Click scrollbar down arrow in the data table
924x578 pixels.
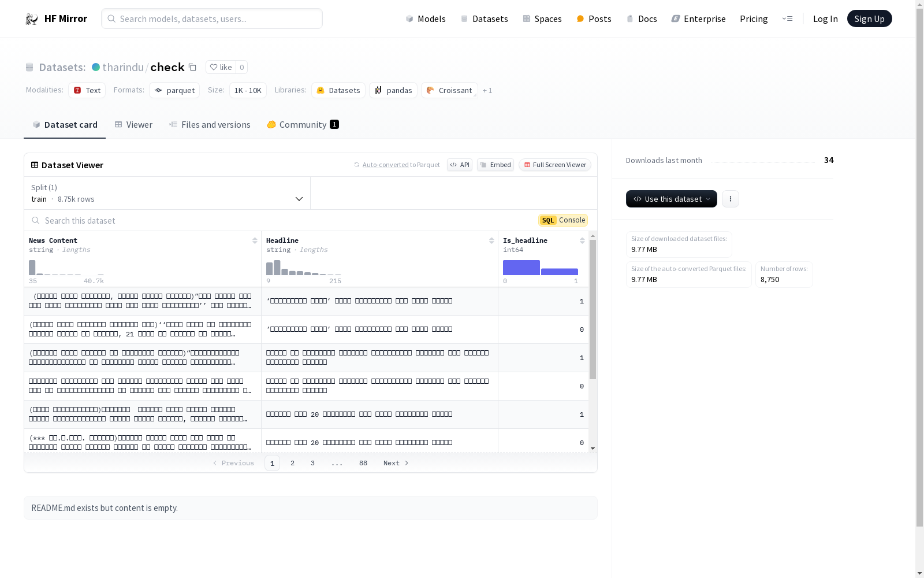(593, 449)
